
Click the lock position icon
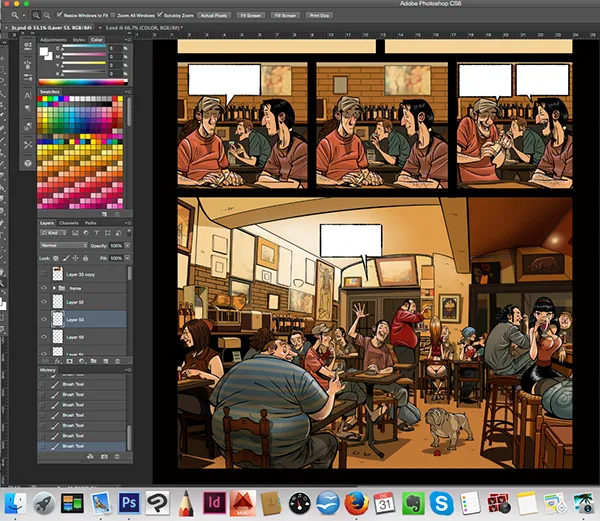tap(75, 258)
